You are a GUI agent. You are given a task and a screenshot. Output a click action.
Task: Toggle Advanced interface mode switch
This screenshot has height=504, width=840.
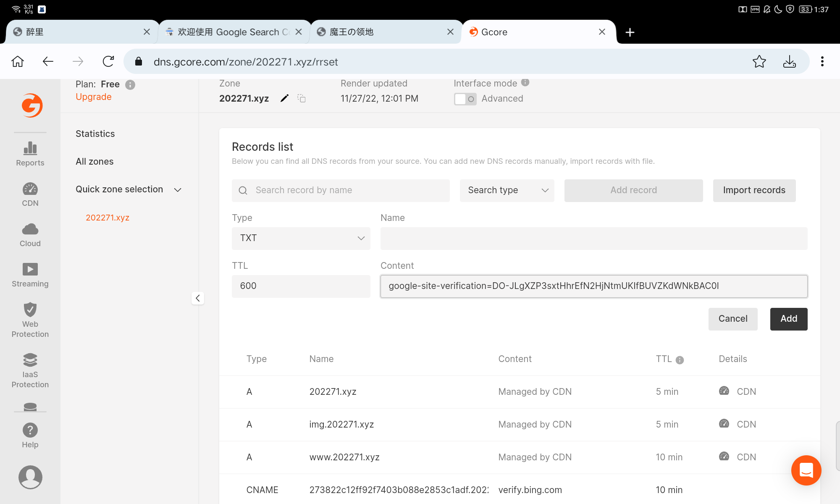(465, 99)
